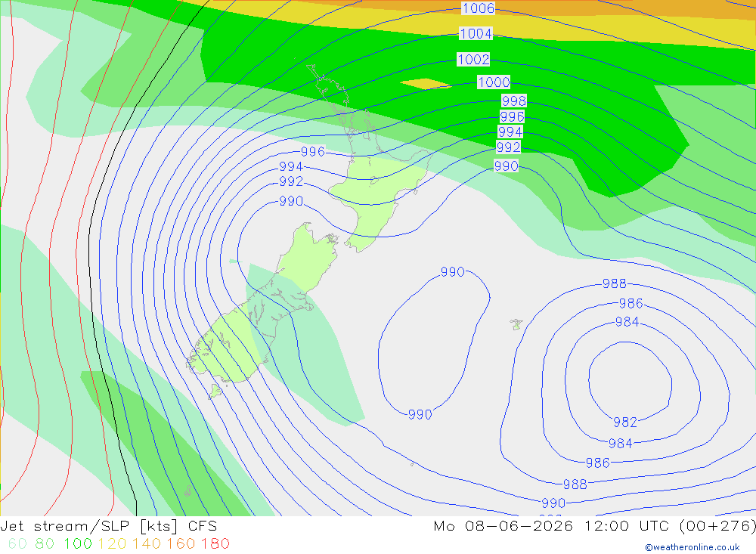Image resolution: width=756 pixels, height=554 pixels.
Task: Click the 1006 isobar label
Action: (479, 8)
